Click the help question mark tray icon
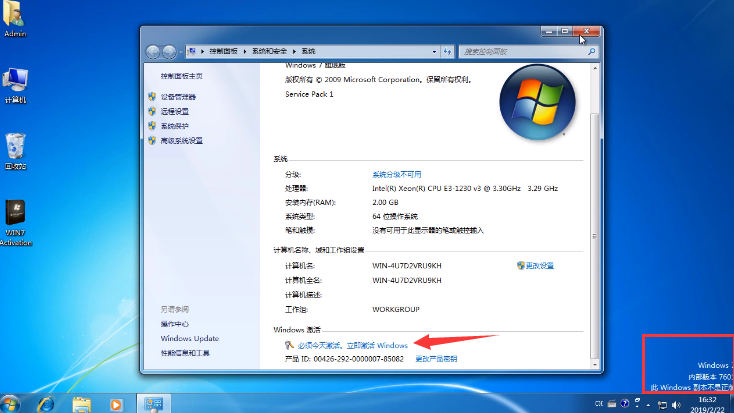This screenshot has height=413, width=734. pos(624,403)
